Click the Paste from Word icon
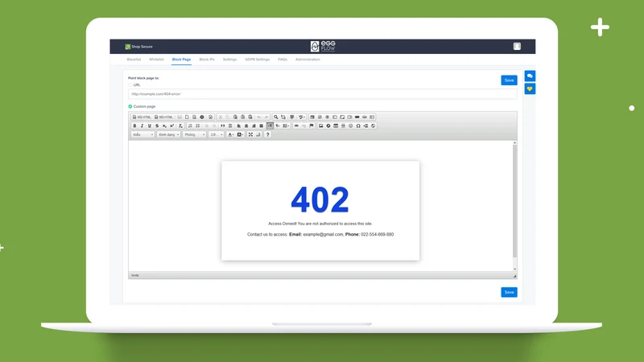644x362 pixels. tap(250, 117)
